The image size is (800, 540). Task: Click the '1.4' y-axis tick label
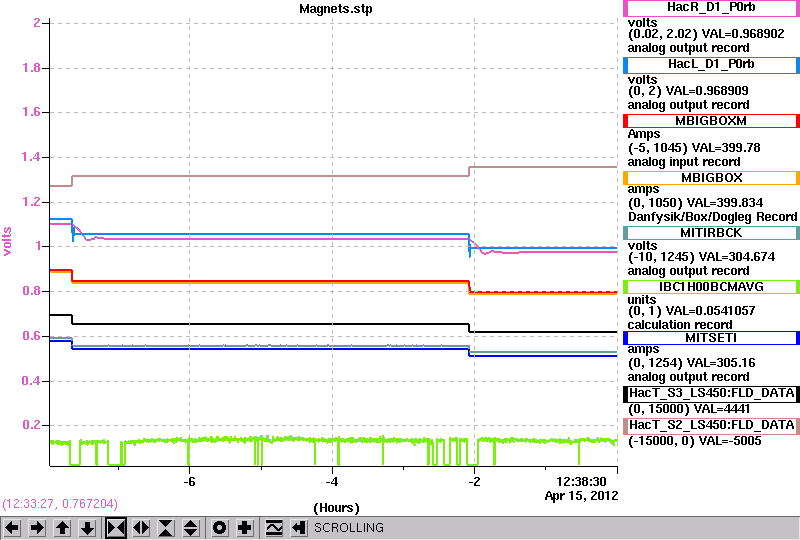(31, 157)
